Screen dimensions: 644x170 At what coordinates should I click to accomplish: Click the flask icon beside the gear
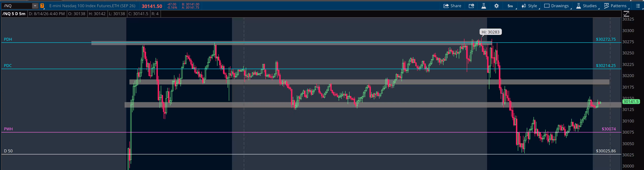(484, 6)
